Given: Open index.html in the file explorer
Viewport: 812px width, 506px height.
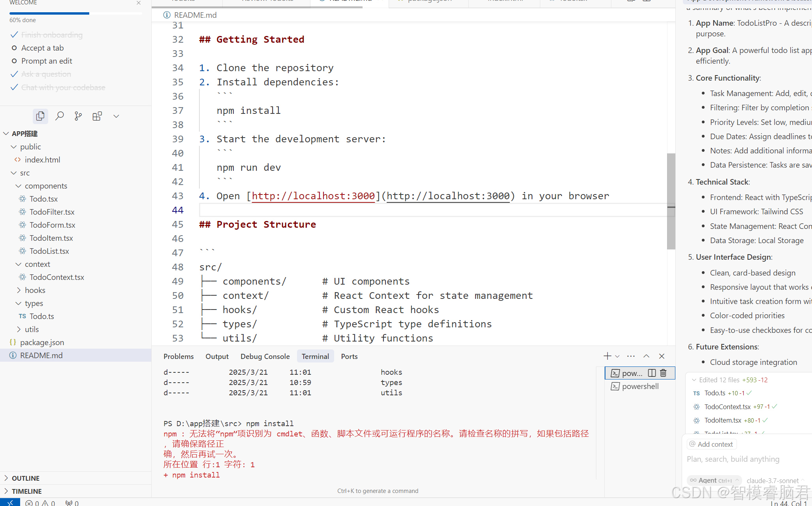Looking at the screenshot, I should pyautogui.click(x=42, y=160).
